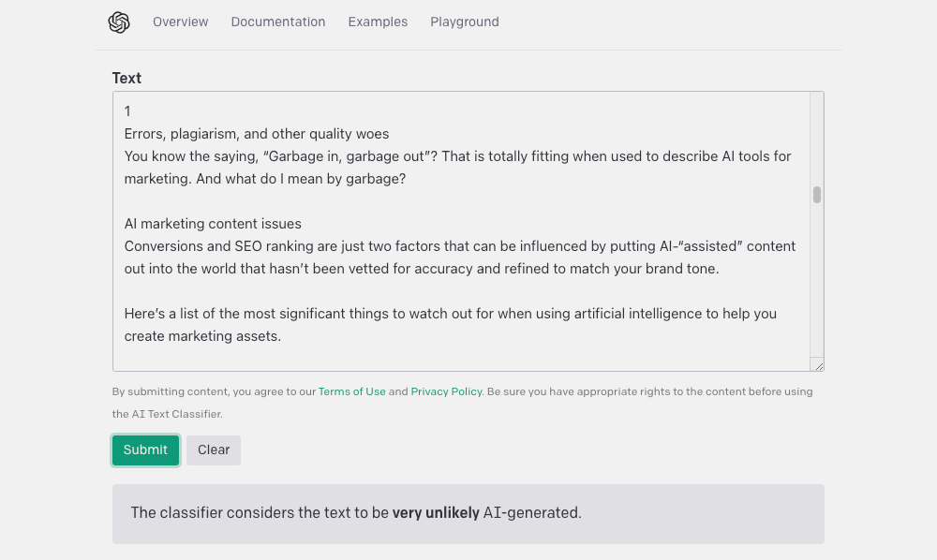This screenshot has width=937, height=560.
Task: Submit the text for classification
Action: (x=145, y=449)
